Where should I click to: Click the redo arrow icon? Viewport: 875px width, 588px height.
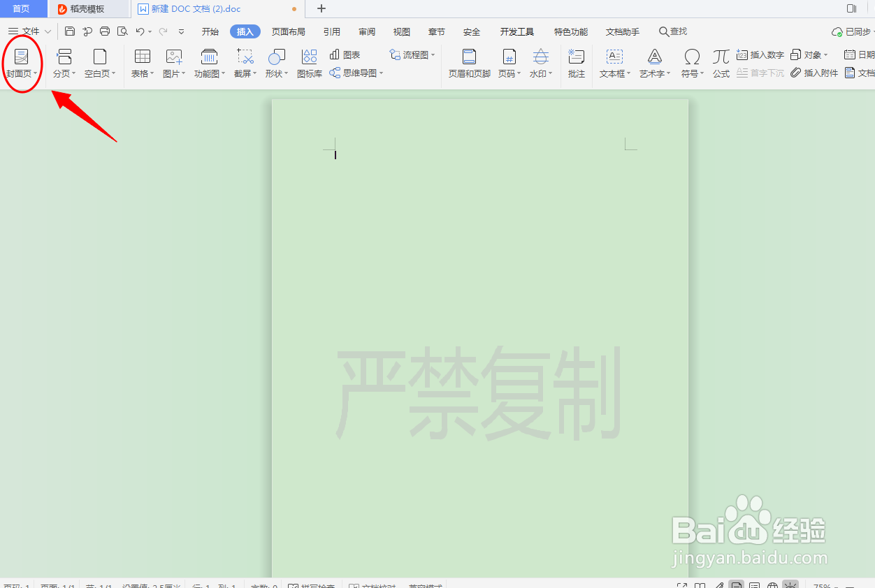point(163,31)
